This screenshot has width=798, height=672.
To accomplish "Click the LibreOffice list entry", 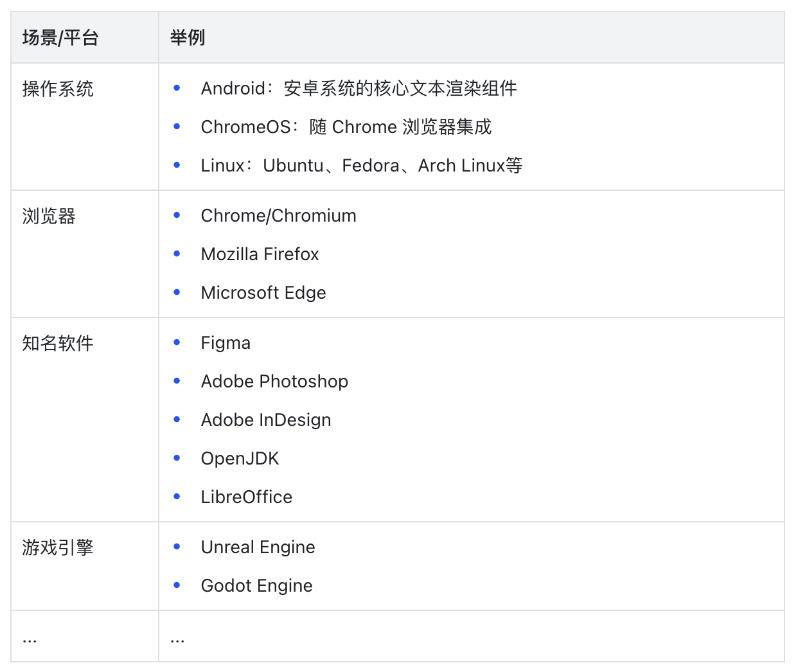I will (247, 497).
